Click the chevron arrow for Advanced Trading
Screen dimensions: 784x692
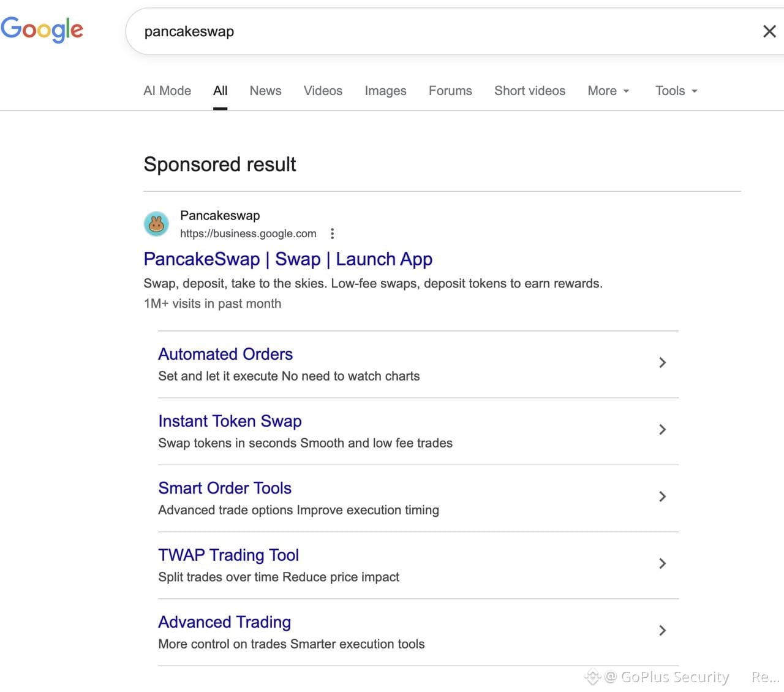click(662, 630)
